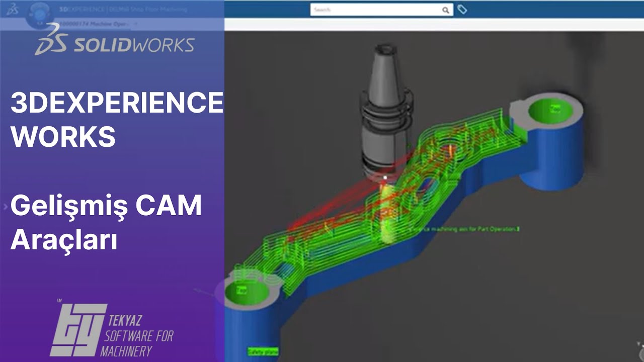Image resolution: width=644 pixels, height=362 pixels.
Task: Open the tags icon beside the search box
Action: click(462, 10)
